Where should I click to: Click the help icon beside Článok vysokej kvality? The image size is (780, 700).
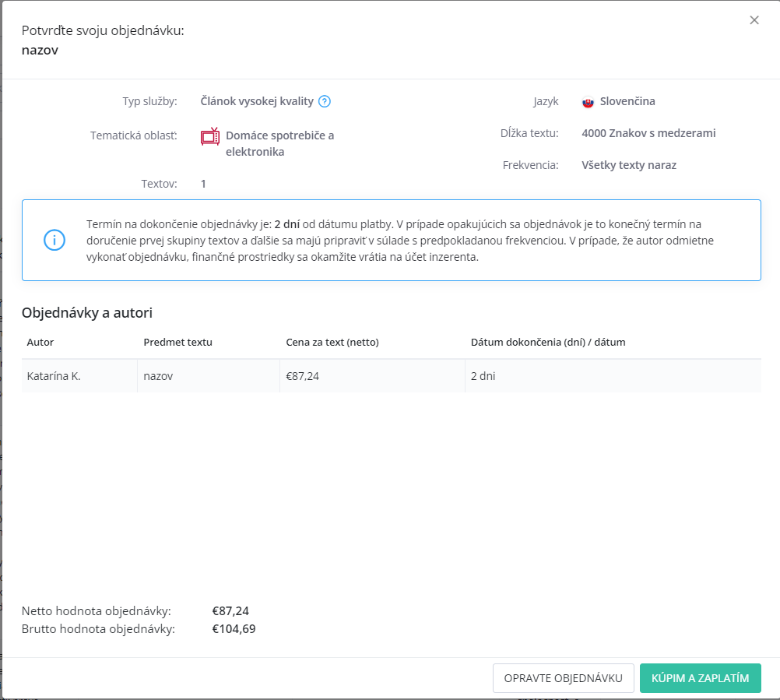pos(325,101)
